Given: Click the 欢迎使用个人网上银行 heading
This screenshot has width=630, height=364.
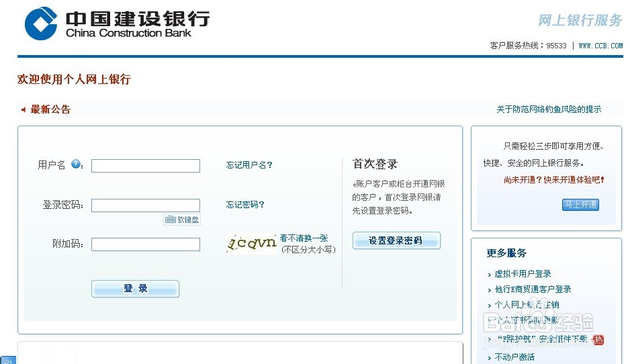Looking at the screenshot, I should pos(74,79).
